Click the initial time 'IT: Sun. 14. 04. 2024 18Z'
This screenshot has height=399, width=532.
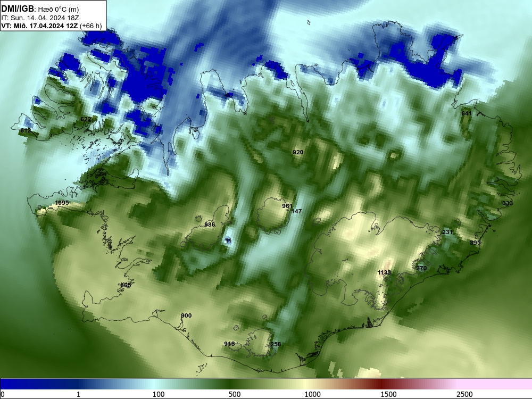click(x=40, y=18)
